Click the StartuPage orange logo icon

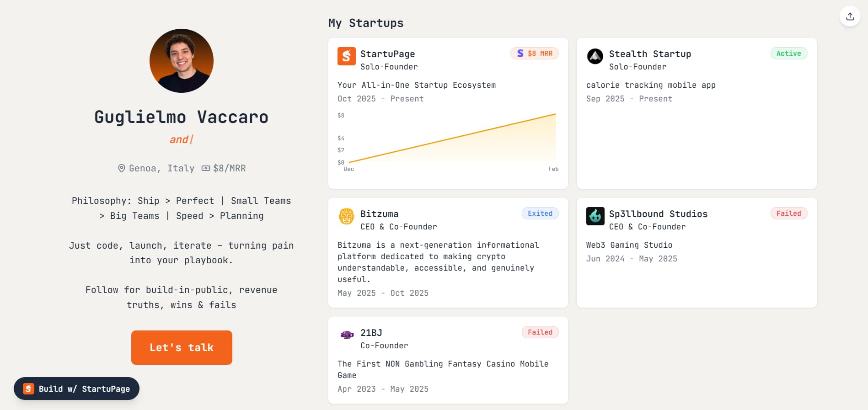[x=346, y=56]
